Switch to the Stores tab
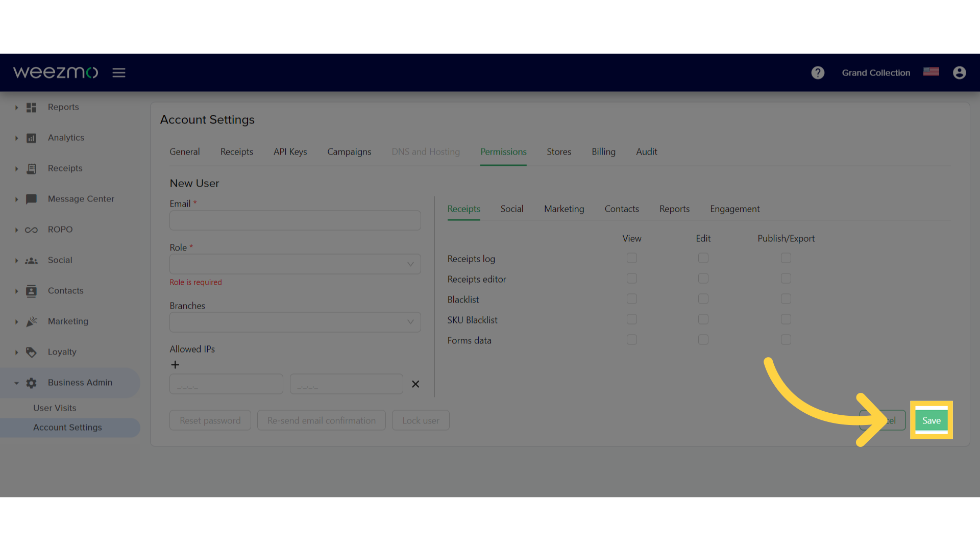The image size is (980, 551). pos(559,152)
